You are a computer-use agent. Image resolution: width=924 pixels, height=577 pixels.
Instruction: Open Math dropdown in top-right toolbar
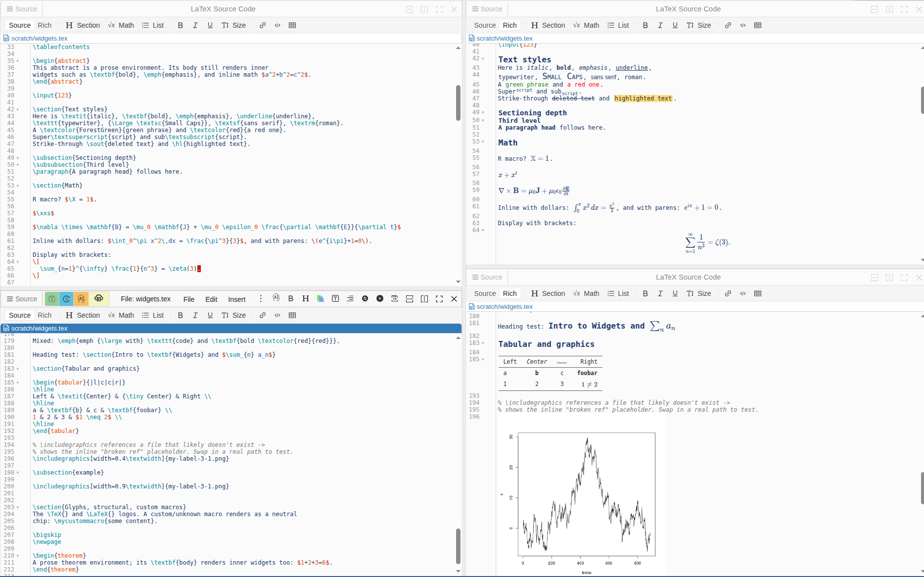pos(586,25)
